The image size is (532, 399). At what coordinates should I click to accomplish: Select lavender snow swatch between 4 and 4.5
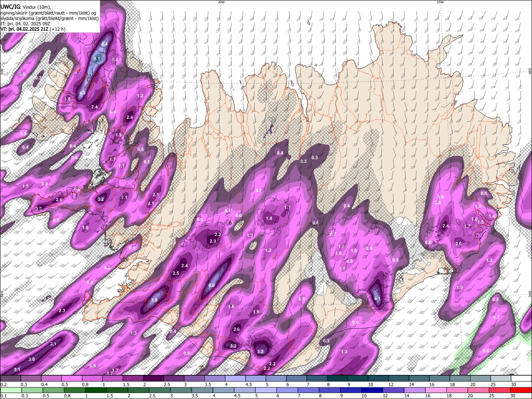235,379
